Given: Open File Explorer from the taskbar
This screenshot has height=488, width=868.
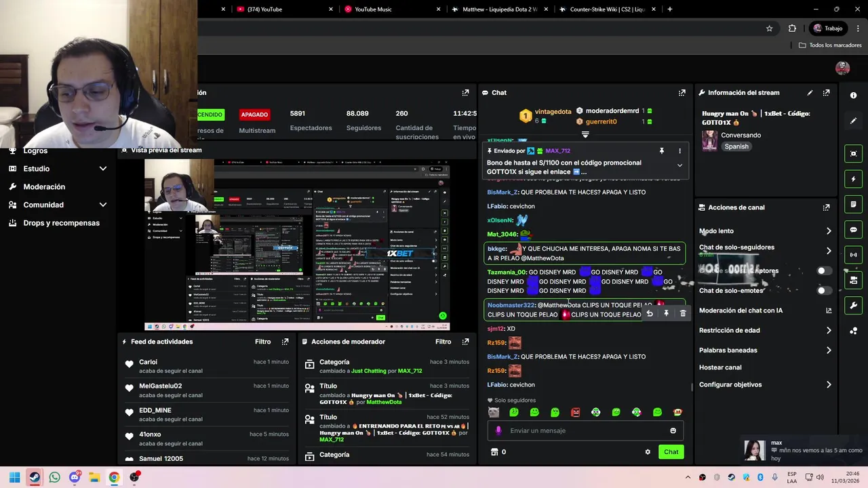Looking at the screenshot, I should pos(94,477).
